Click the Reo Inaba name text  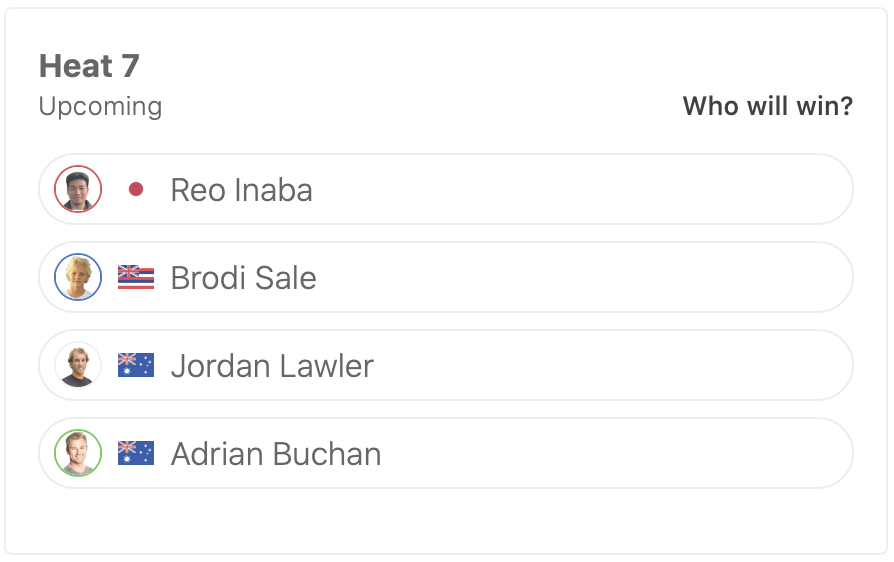pos(241,190)
